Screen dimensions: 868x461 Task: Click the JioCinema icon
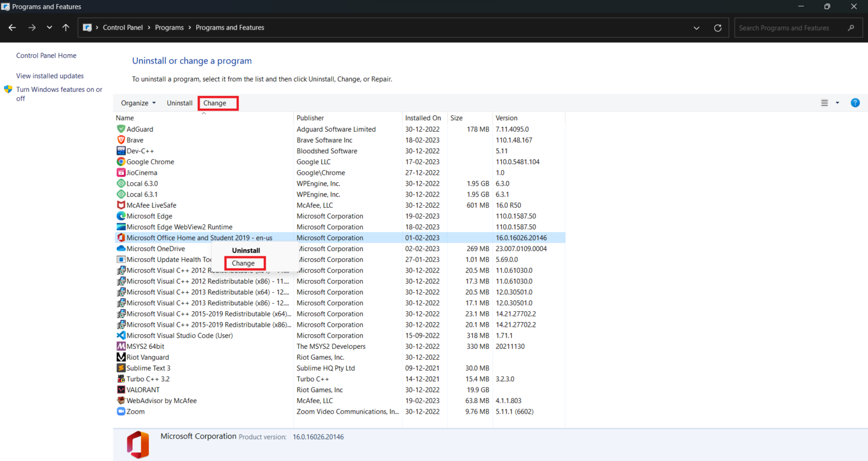click(x=121, y=172)
